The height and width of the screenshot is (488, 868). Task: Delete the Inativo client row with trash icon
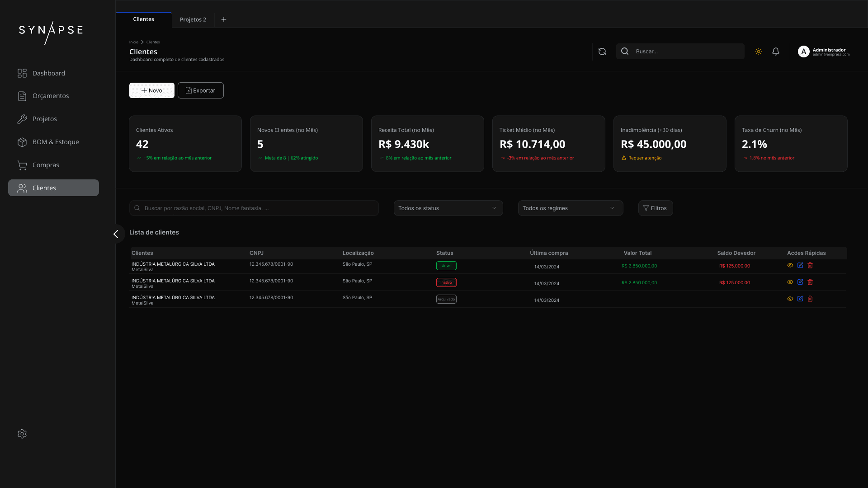(x=810, y=282)
